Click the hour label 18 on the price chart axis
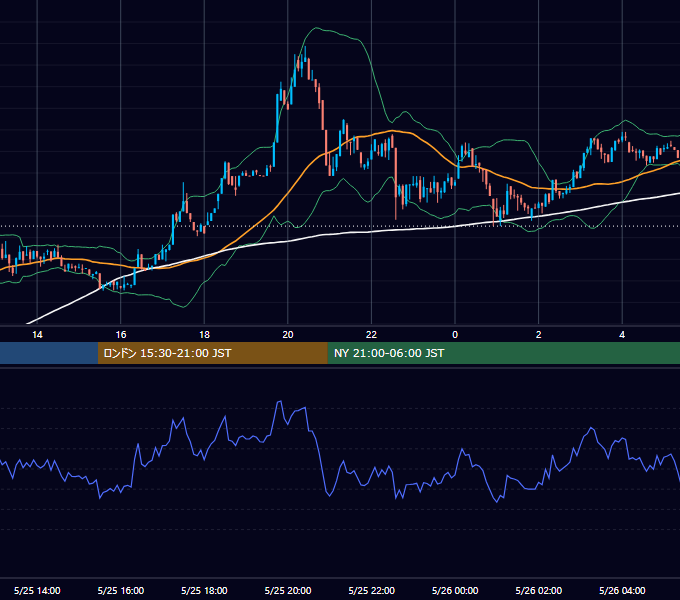The image size is (680, 600). [x=204, y=335]
